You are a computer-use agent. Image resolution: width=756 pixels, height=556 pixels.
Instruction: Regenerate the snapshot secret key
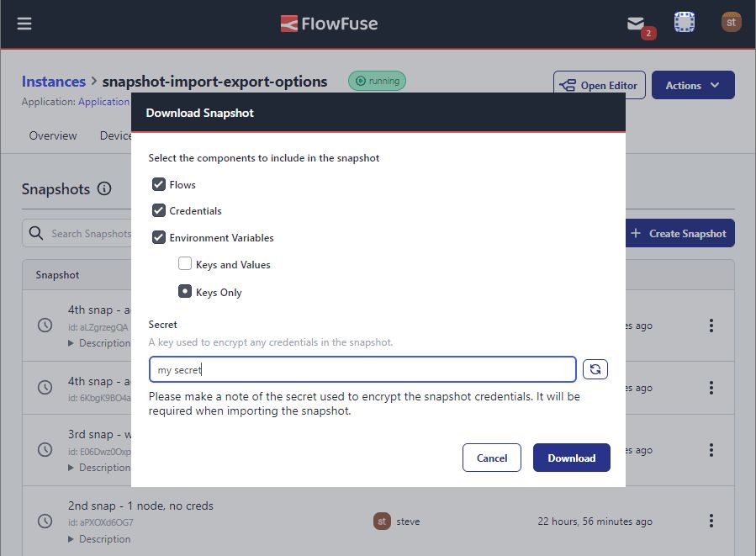tap(595, 368)
